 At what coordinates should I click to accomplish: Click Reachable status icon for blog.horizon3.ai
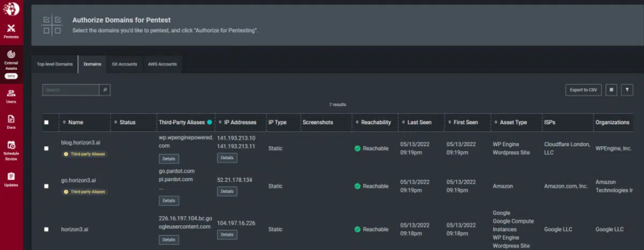click(x=357, y=148)
